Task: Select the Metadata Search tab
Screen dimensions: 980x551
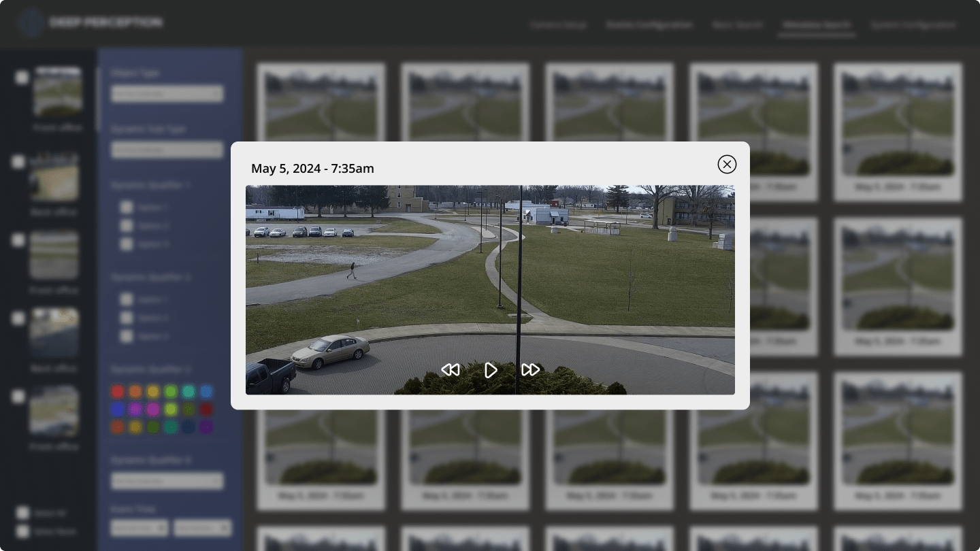Action: coord(816,25)
